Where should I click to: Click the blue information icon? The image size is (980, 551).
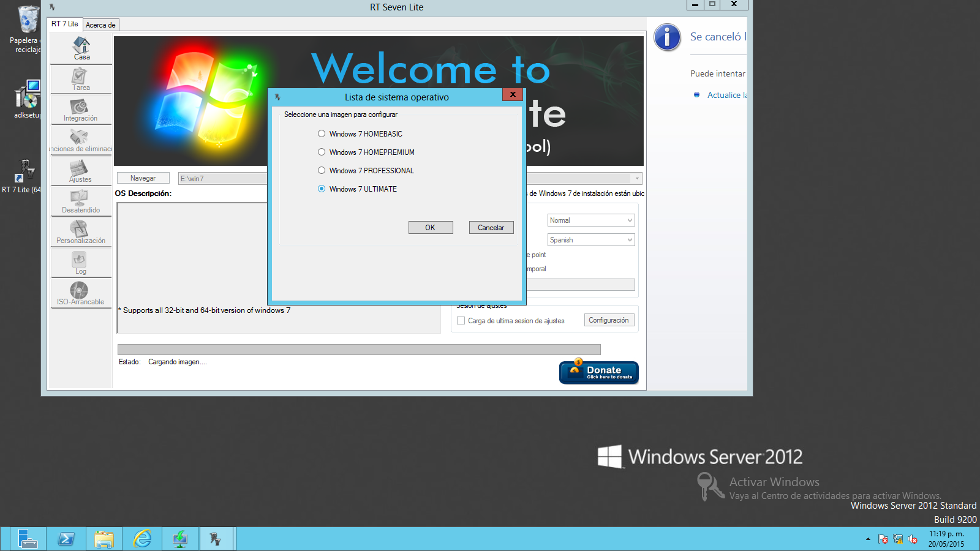click(x=668, y=37)
